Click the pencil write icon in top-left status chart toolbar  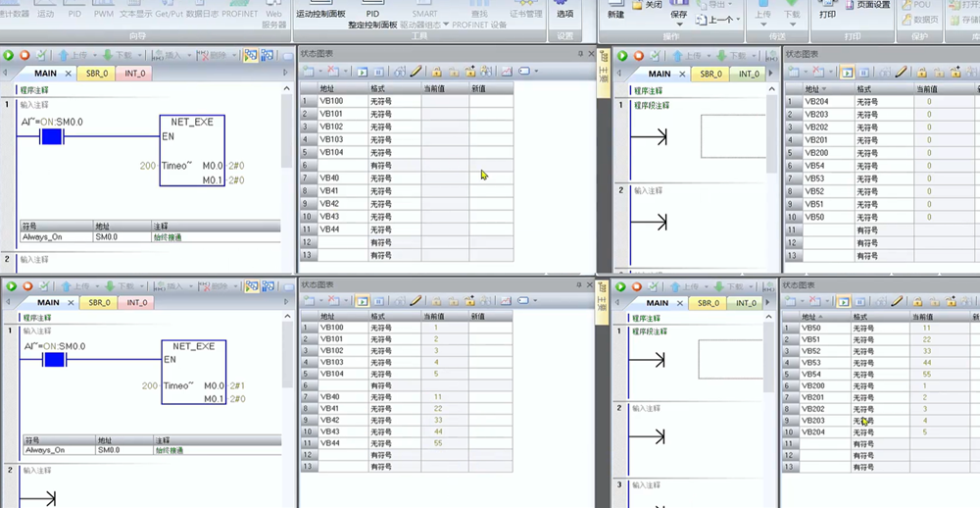click(x=415, y=72)
